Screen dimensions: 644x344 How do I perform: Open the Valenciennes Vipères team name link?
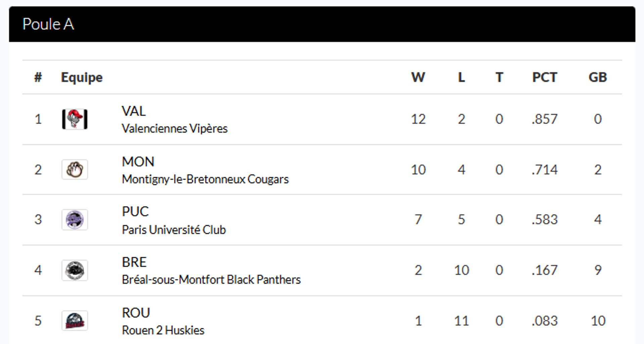pyautogui.click(x=174, y=129)
